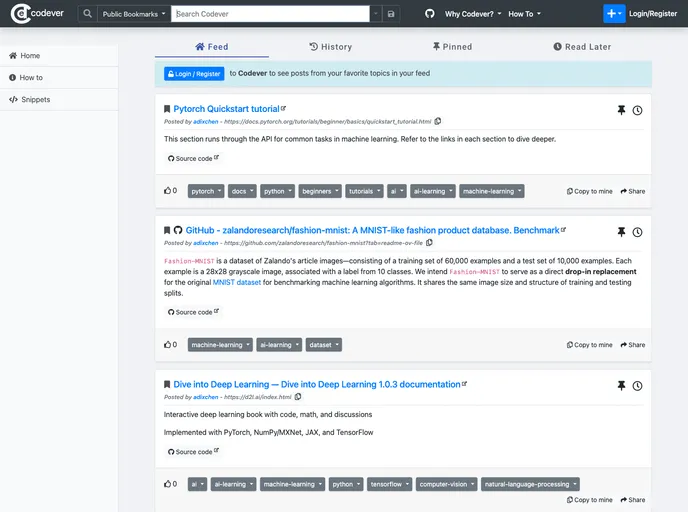Click the blue Login / Register button

pos(194,74)
